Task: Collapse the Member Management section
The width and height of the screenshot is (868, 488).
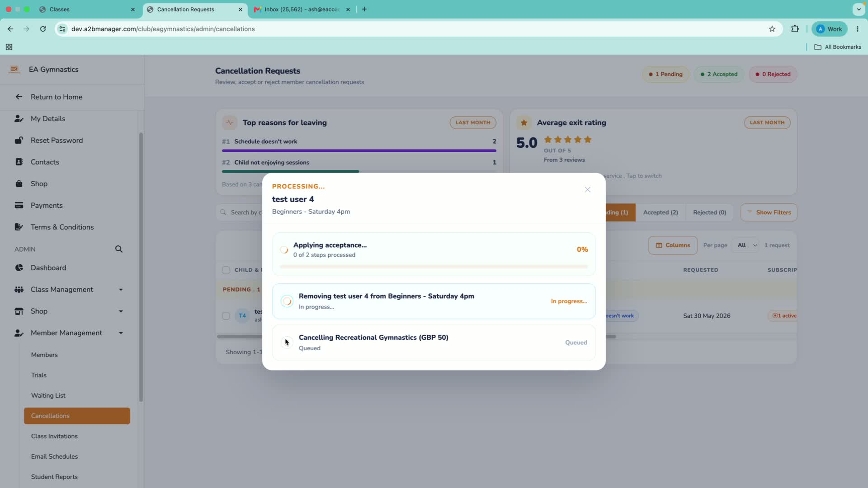Action: point(121,333)
